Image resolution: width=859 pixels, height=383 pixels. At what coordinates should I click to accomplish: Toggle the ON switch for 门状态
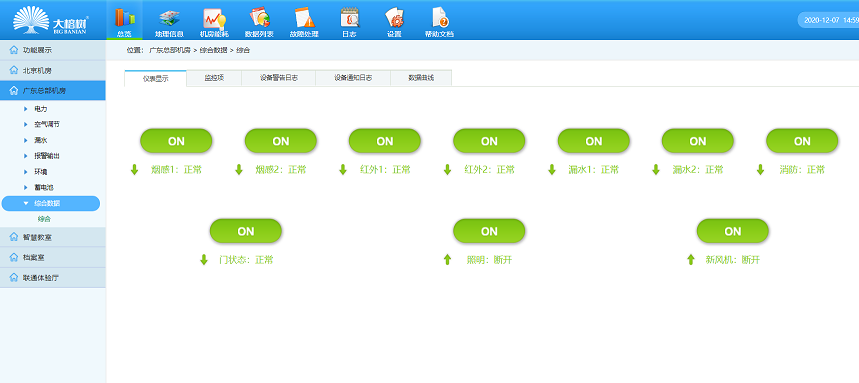coord(245,231)
